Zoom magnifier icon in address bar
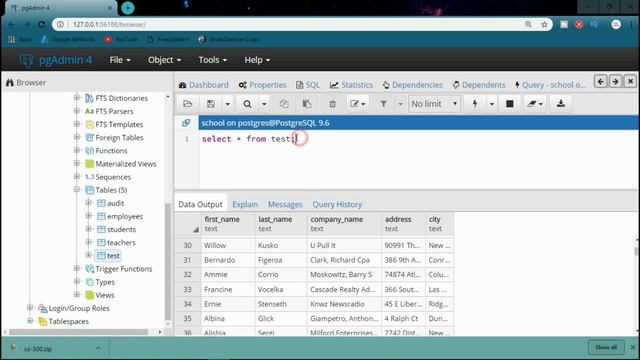The height and width of the screenshot is (360, 640). point(528,24)
